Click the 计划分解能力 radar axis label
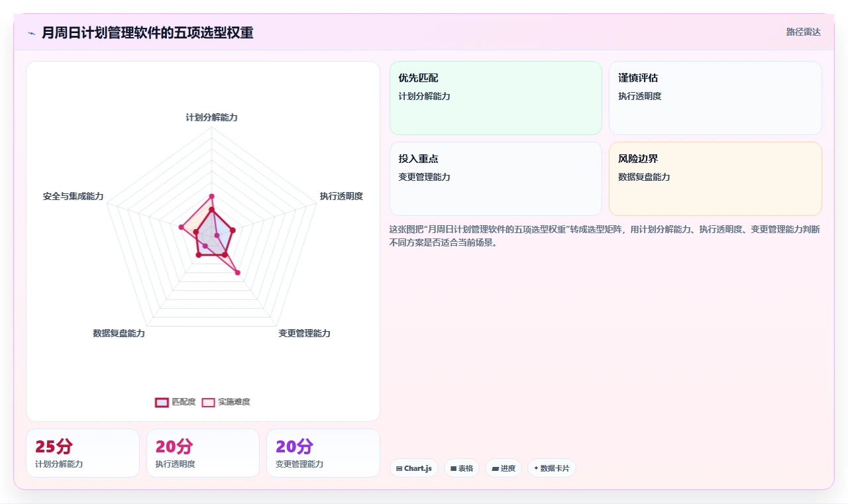Image resolution: width=848 pixels, height=504 pixels. point(211,117)
